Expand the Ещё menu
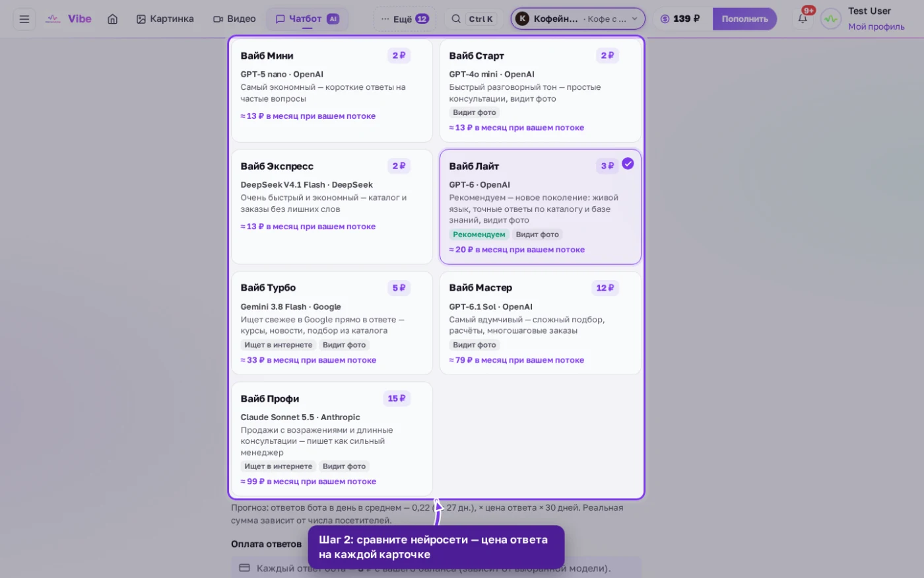Viewport: 924px width, 578px height. [405, 19]
